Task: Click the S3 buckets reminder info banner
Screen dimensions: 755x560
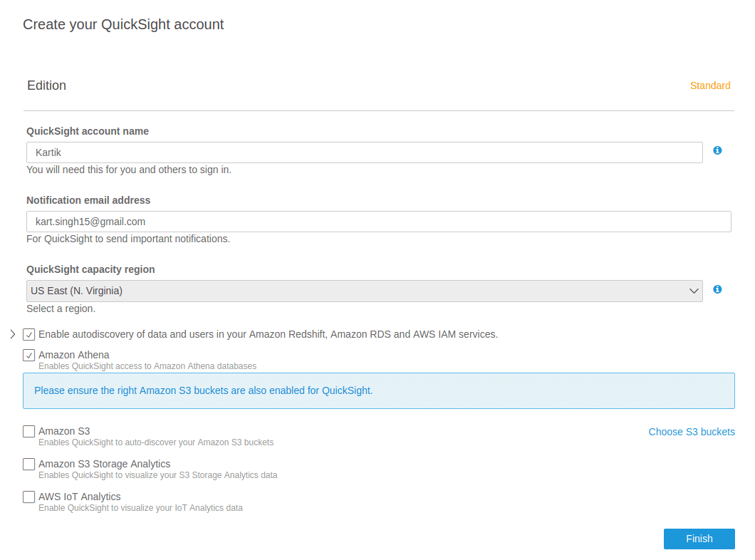Action: point(378,391)
